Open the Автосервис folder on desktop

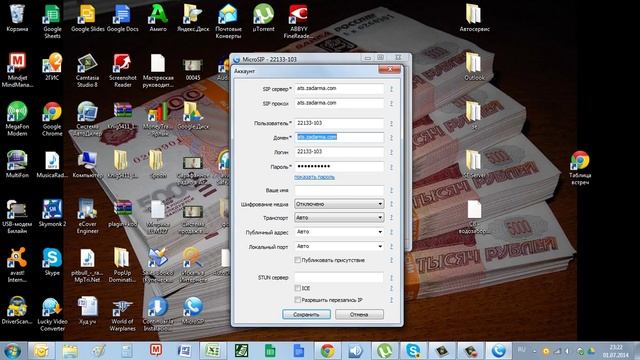pos(474,18)
